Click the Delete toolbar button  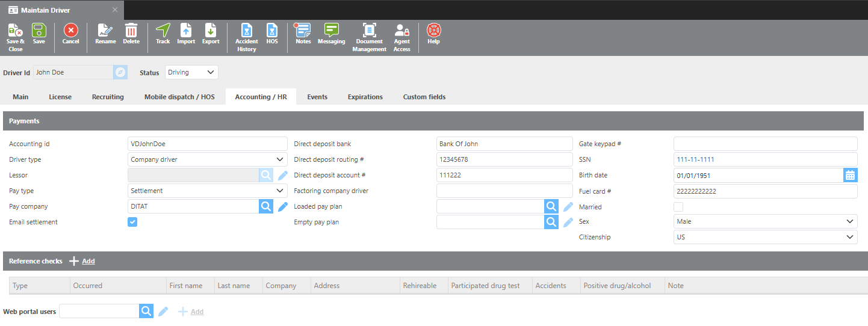pyautogui.click(x=131, y=34)
